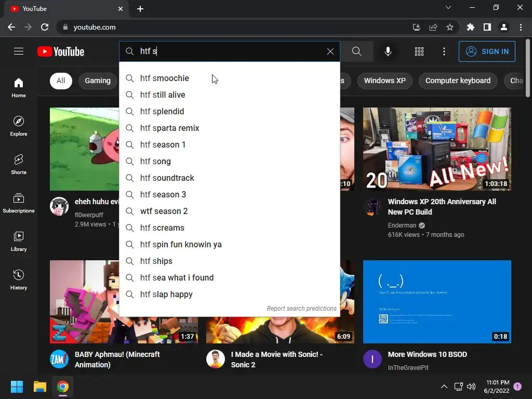Click the Enderman channel avatar
532x399 pixels.
[373, 207]
